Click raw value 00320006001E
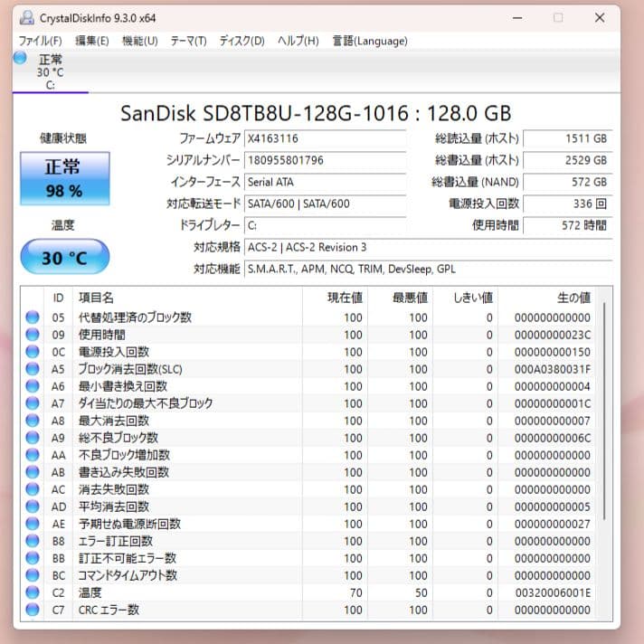The image size is (644, 644). 553,593
